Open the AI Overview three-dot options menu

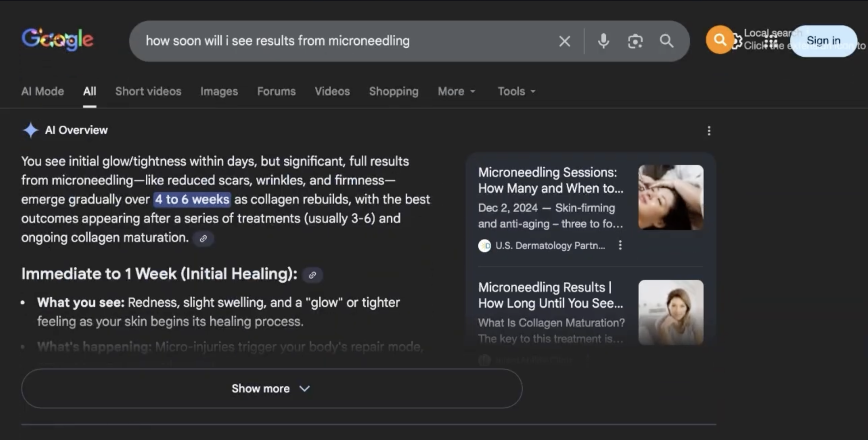tap(709, 131)
